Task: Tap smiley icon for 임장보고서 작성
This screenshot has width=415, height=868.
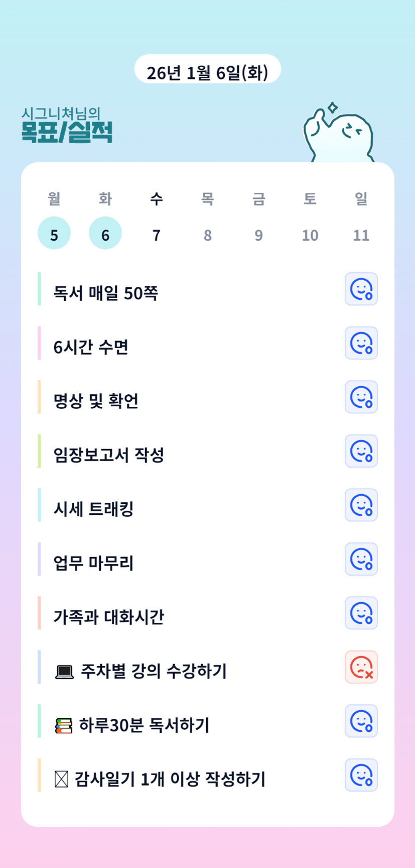Action: 361,451
